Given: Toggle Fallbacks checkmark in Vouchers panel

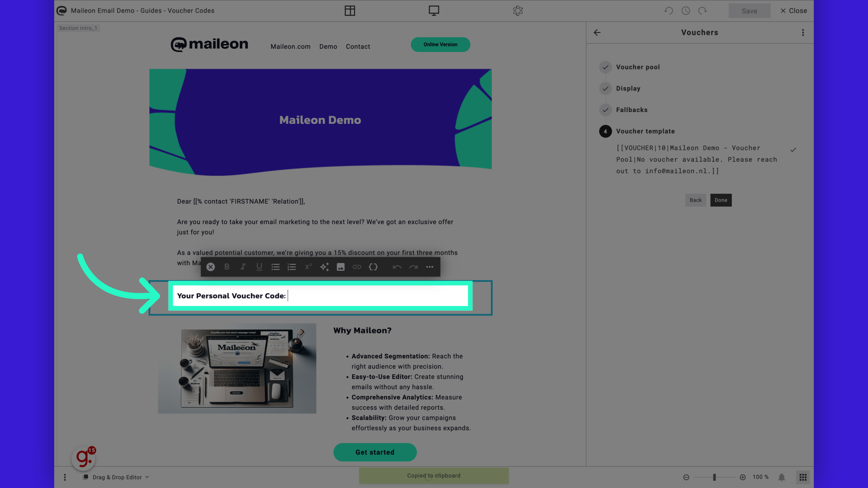Looking at the screenshot, I should [606, 110].
